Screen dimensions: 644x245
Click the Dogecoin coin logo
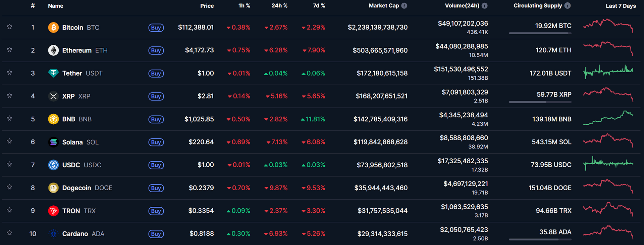point(53,188)
